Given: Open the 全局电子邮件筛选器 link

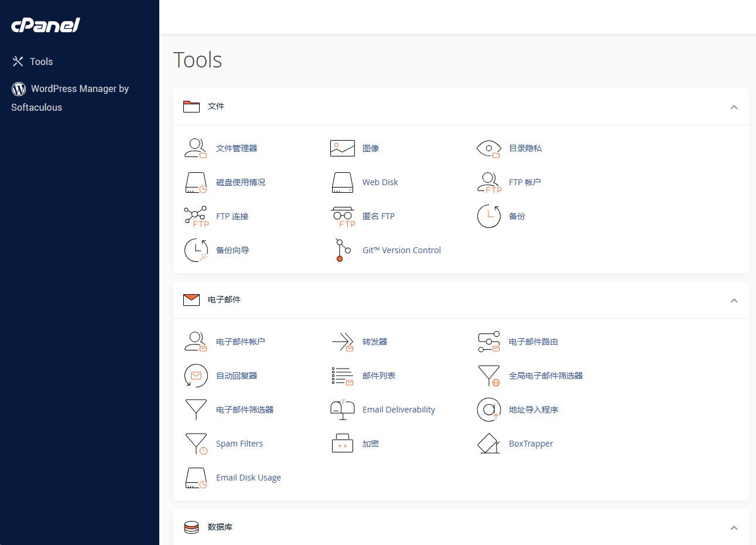Looking at the screenshot, I should click(546, 376).
